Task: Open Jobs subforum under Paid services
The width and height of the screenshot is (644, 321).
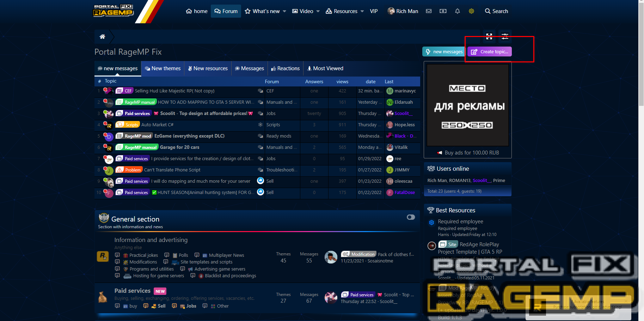Action: (191, 306)
